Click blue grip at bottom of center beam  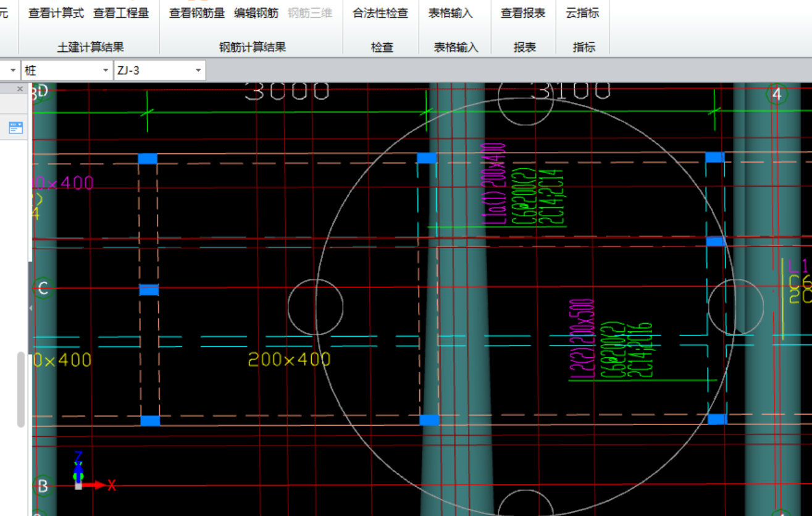(429, 420)
